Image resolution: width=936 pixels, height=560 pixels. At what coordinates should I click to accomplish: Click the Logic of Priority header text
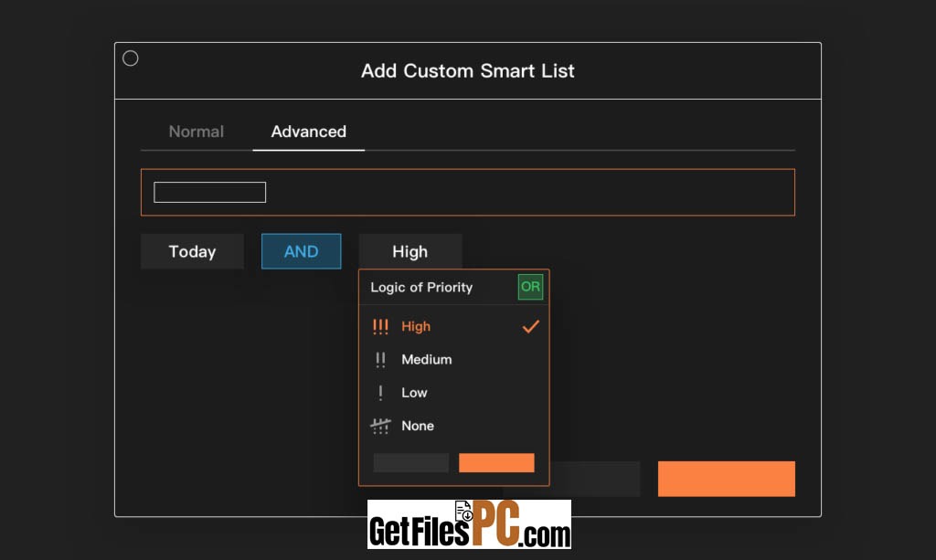[x=421, y=288]
